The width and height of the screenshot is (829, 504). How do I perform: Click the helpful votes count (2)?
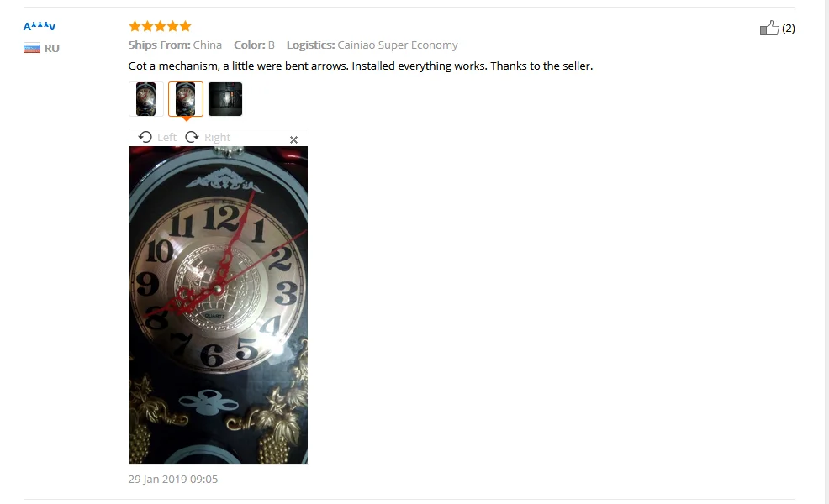point(789,29)
